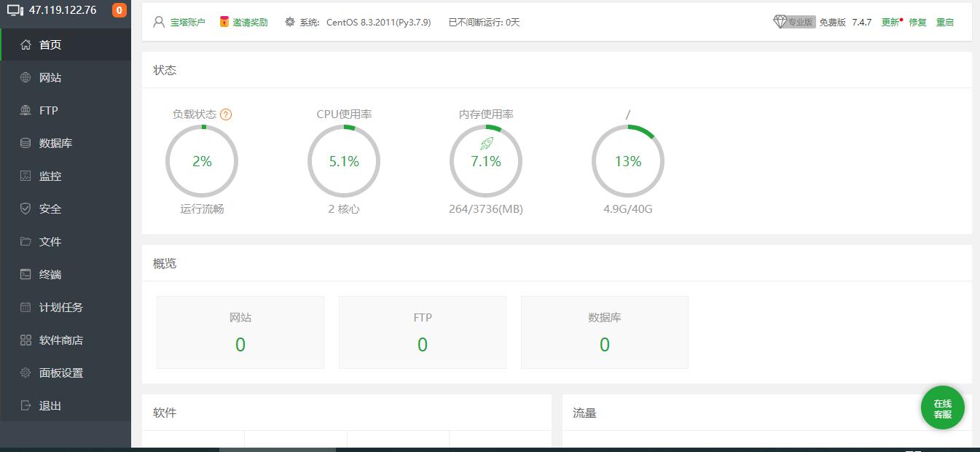980x452 pixels.
Task: Click the 流量 panel heading
Action: click(584, 413)
